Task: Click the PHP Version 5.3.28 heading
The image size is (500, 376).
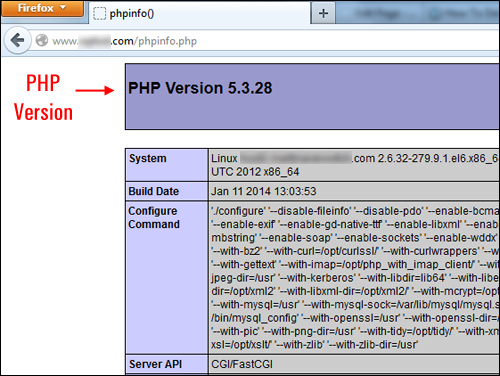Action: [x=200, y=88]
